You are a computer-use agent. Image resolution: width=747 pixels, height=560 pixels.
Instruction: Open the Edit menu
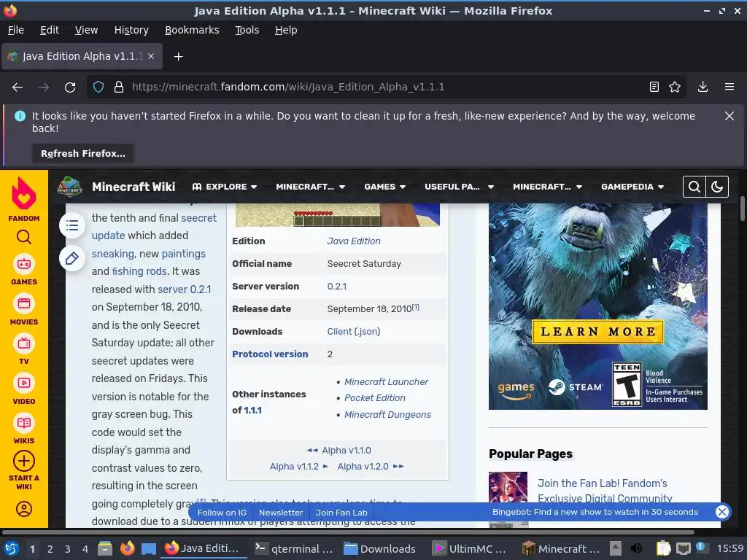[x=50, y=30]
